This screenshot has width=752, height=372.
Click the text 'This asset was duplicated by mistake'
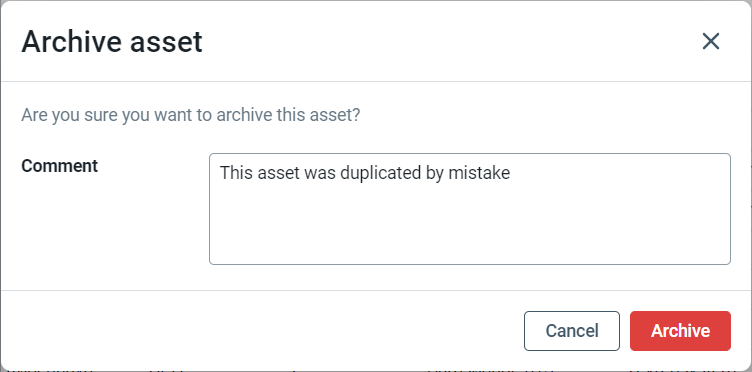click(x=365, y=173)
